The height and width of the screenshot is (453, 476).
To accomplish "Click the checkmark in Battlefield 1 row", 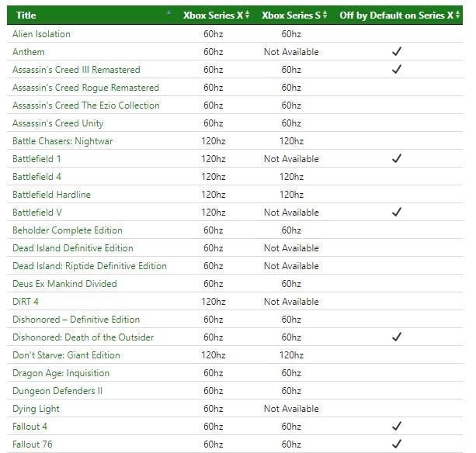I will [x=397, y=158].
